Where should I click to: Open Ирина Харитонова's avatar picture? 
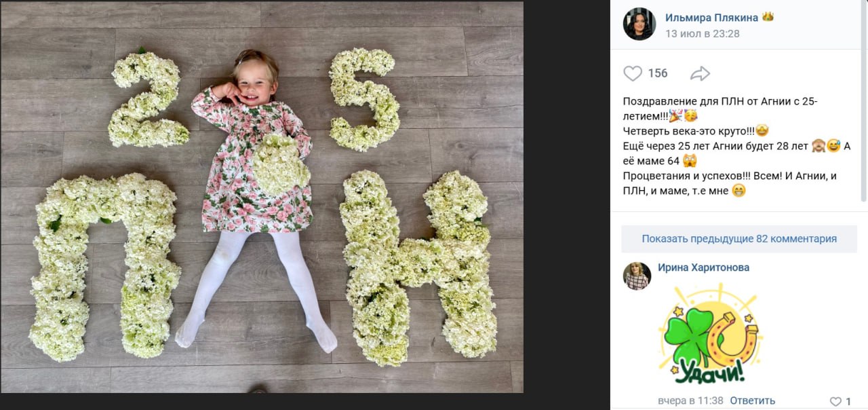pyautogui.click(x=637, y=276)
